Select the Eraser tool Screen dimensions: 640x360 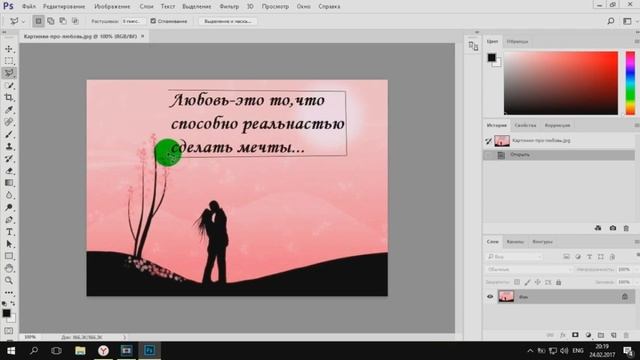pyautogui.click(x=9, y=171)
